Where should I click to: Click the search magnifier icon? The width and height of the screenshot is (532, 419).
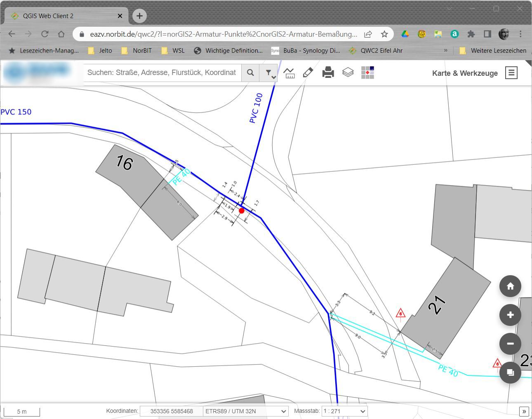pos(250,73)
